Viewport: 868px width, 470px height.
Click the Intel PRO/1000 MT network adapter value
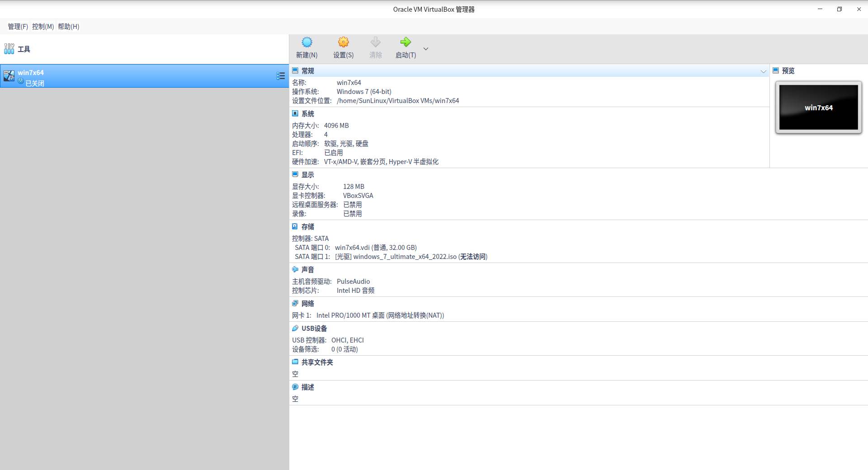point(380,315)
